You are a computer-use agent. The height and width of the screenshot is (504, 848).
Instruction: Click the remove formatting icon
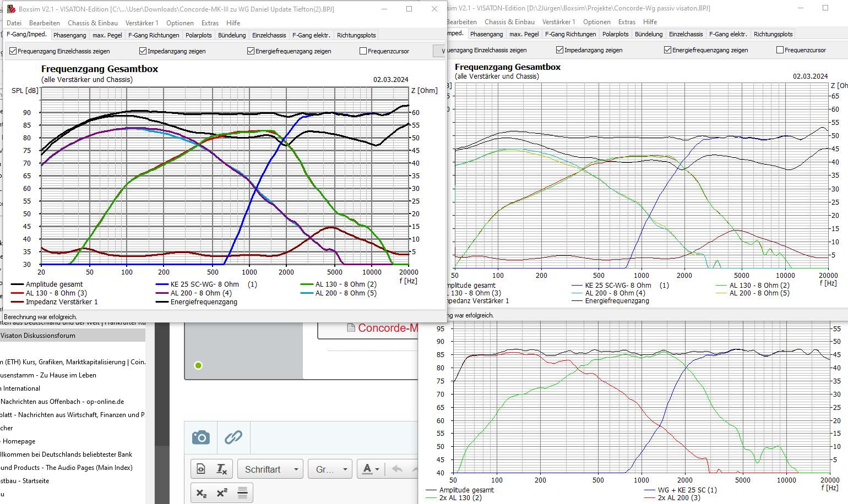click(x=221, y=469)
